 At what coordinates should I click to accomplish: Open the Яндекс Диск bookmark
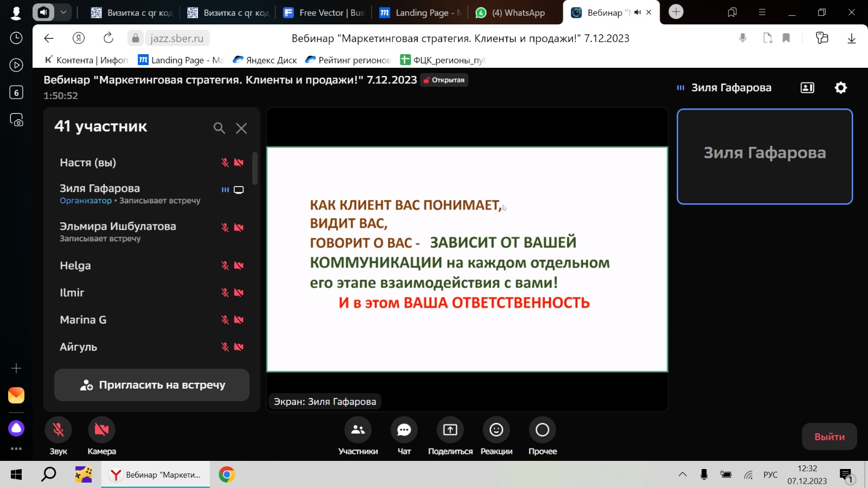tap(265, 60)
